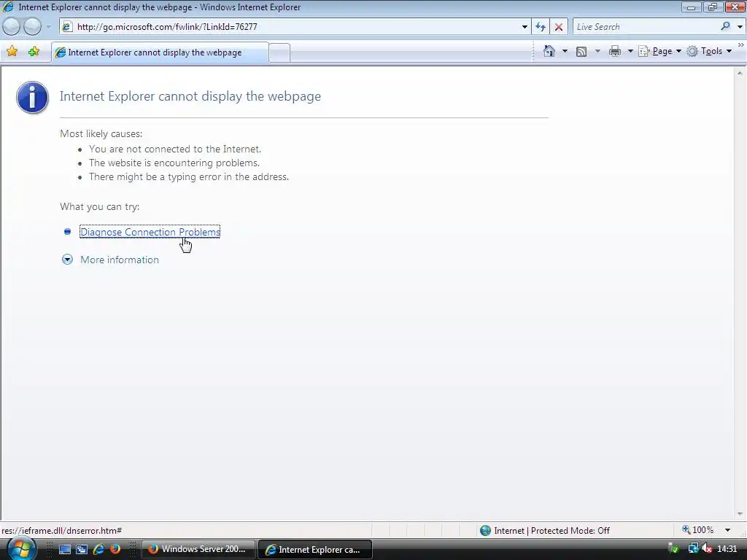Click the 100% zoom level button
The width and height of the screenshot is (747, 560).
(698, 530)
